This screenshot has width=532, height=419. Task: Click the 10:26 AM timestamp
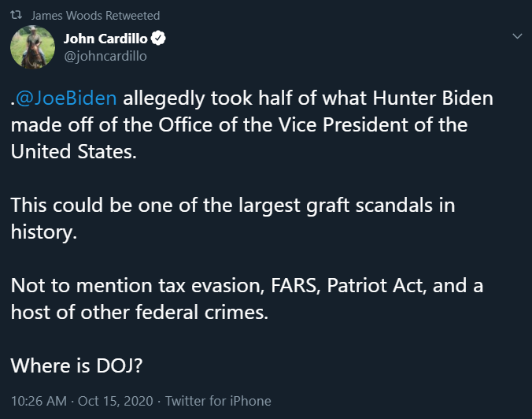coord(39,401)
